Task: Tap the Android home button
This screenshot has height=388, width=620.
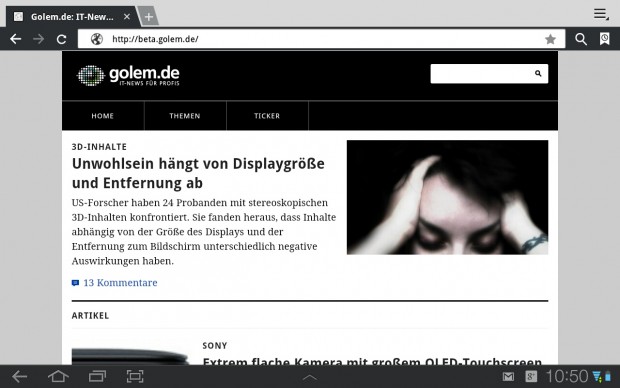Action: click(x=58, y=376)
